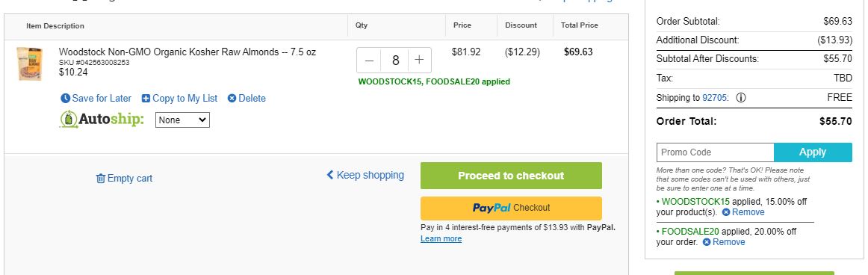
Task: Click the Save for Later clock icon
Action: click(65, 99)
